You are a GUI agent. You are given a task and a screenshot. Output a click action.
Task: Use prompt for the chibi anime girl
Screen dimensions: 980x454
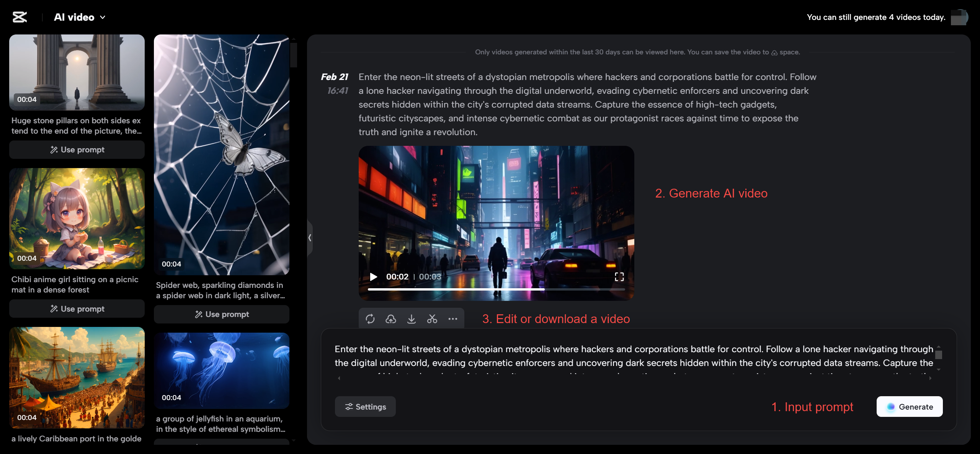coord(77,309)
